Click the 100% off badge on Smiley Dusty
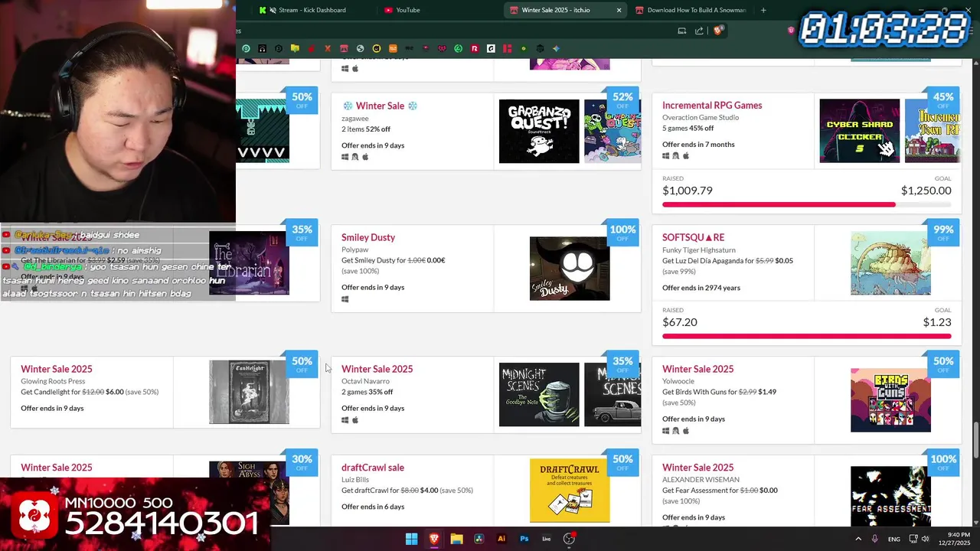This screenshot has width=980, height=551. tap(623, 233)
